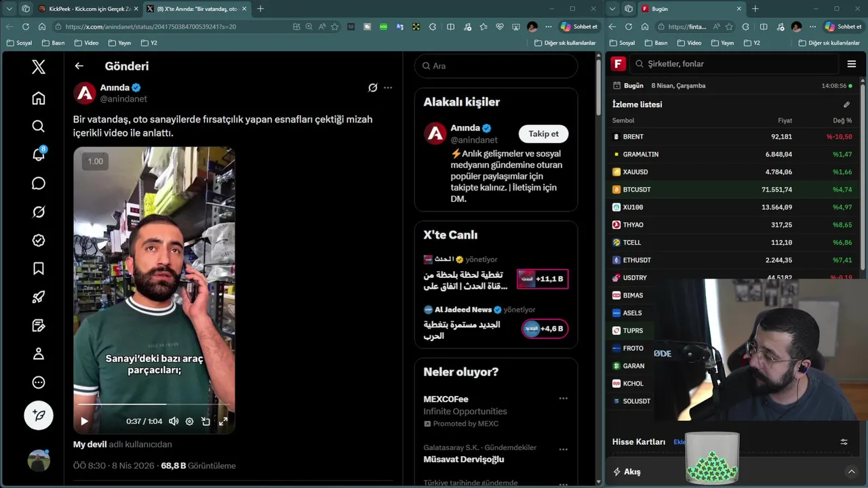
Task: Click the 1.00 playback speed badge
Action: click(x=95, y=161)
